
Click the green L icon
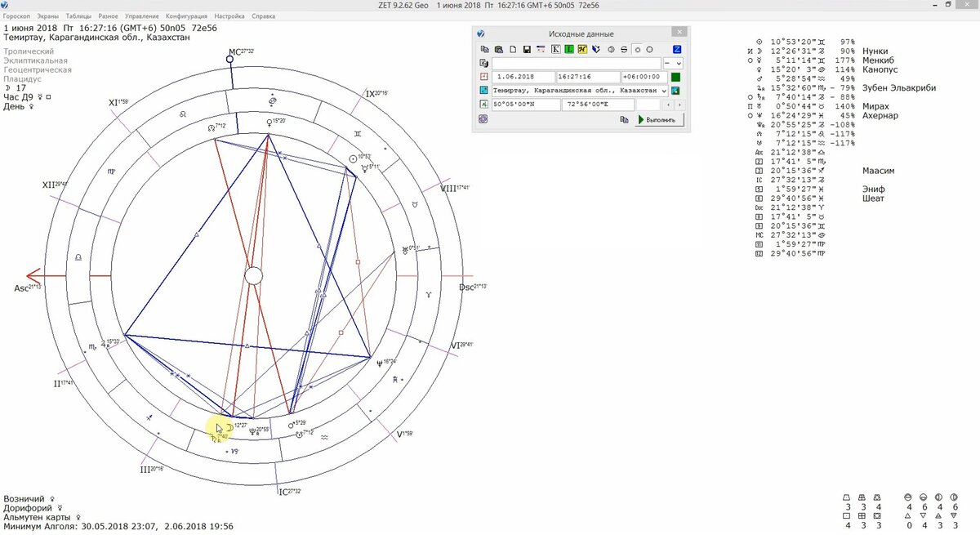tap(569, 49)
